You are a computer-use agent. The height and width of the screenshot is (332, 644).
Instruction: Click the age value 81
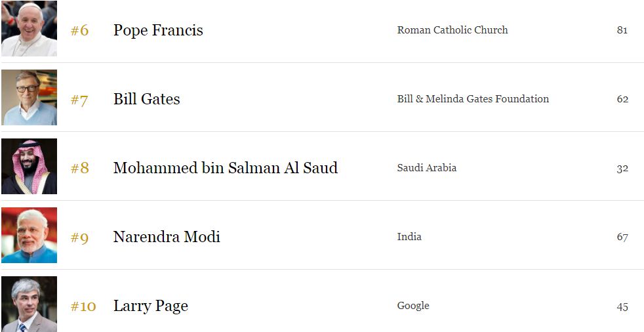(x=622, y=30)
